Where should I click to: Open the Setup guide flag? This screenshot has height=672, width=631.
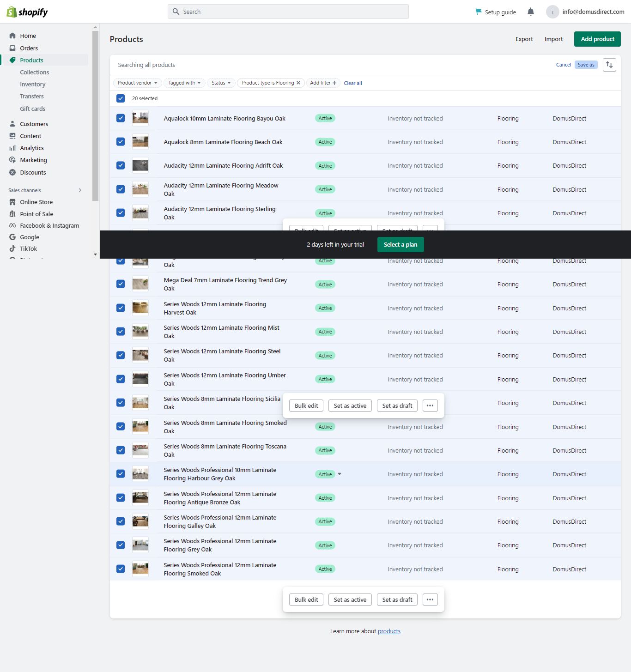tap(496, 12)
